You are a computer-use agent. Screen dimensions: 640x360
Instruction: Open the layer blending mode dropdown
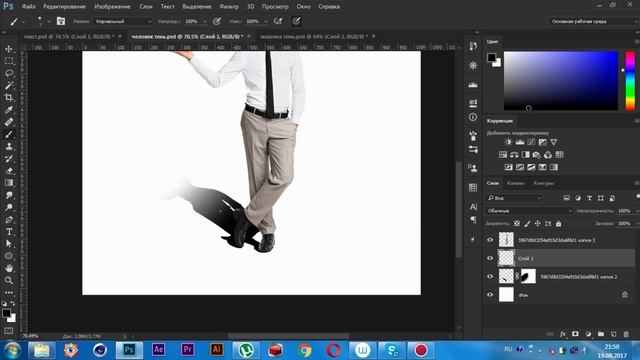(529, 211)
